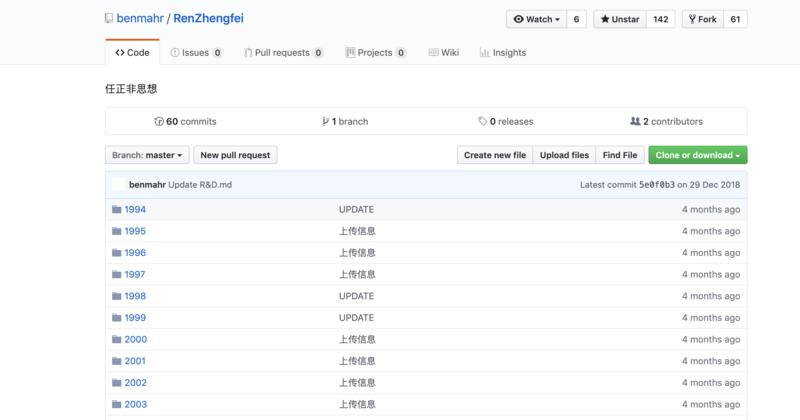Open the 2000 folder name link
The width and height of the screenshot is (800, 420).
(x=136, y=339)
